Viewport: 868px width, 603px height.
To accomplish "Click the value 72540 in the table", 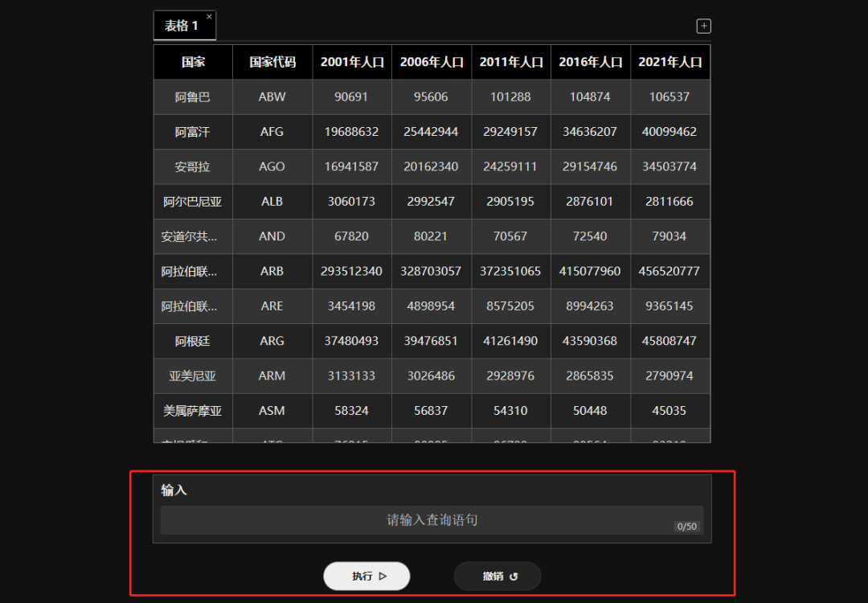I will [x=590, y=236].
